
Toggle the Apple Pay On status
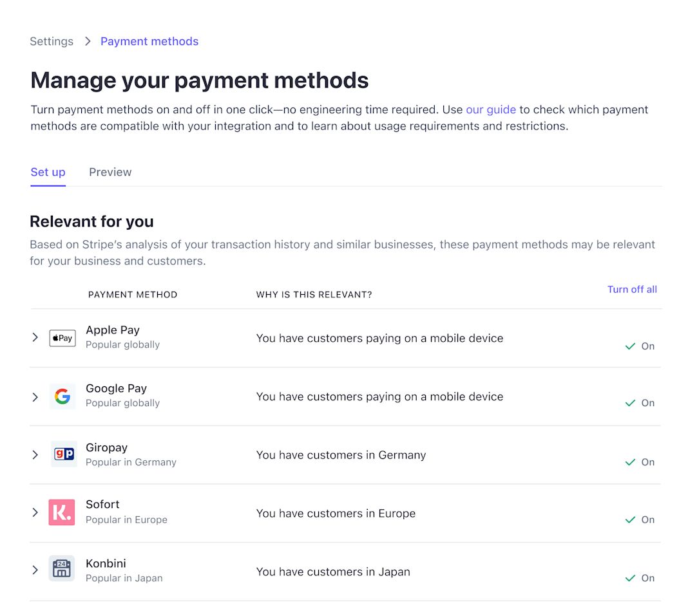tap(640, 346)
